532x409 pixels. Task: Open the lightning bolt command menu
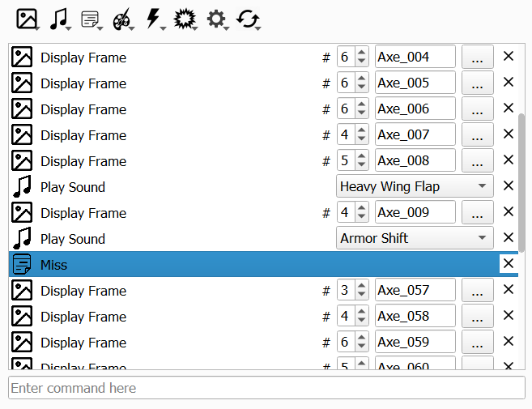point(154,19)
